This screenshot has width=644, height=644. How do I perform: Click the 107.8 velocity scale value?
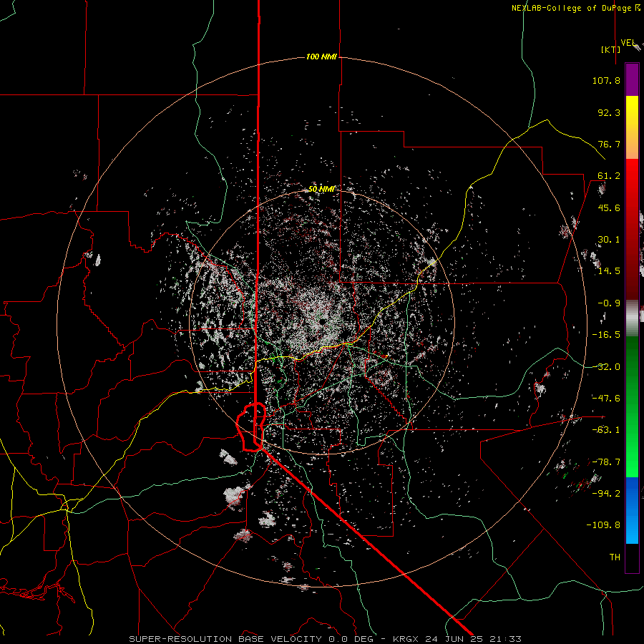click(606, 80)
